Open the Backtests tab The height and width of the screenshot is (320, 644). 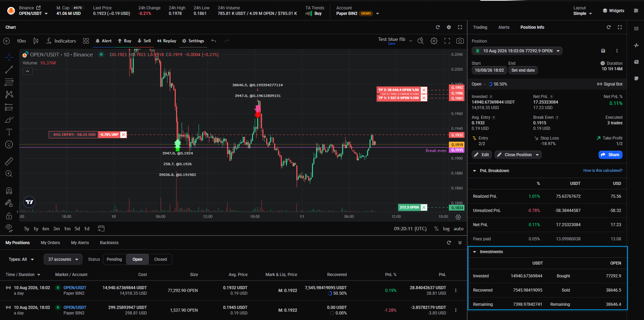point(109,243)
